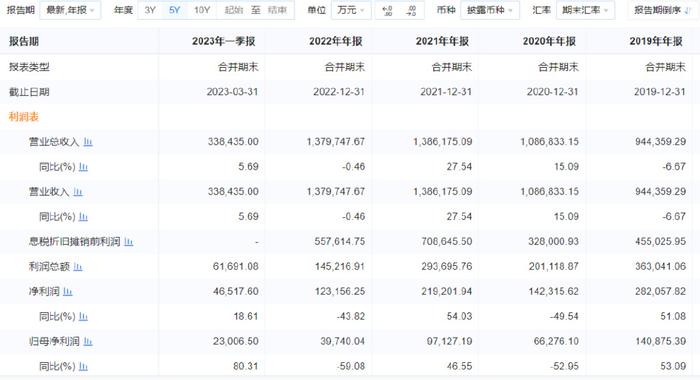Open chart icon for 利润总额 row
The image size is (700, 380).
click(x=78, y=267)
